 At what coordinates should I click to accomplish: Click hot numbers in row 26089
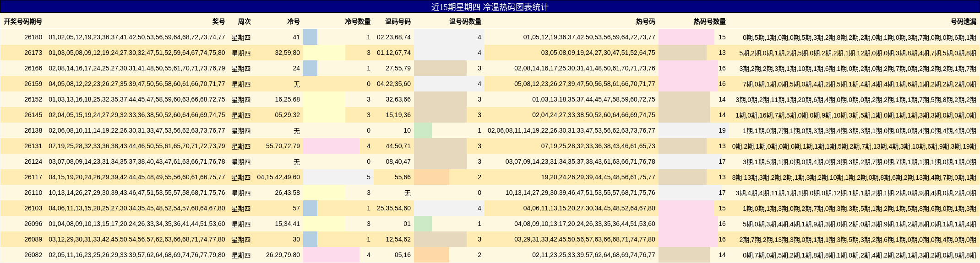coord(584,239)
